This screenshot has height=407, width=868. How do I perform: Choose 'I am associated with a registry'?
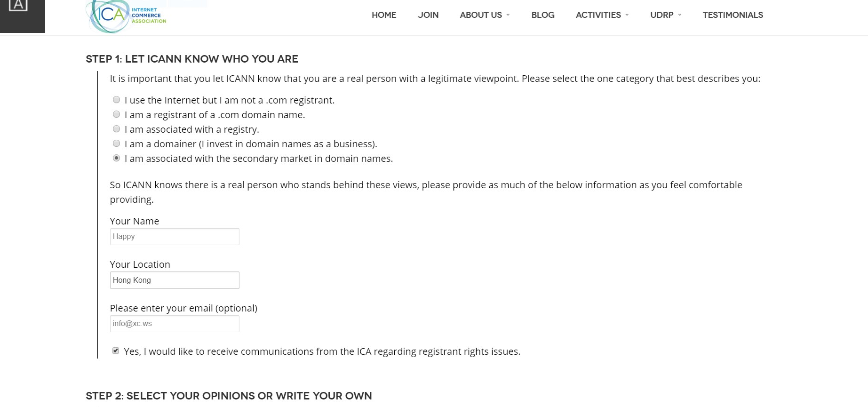pos(116,129)
